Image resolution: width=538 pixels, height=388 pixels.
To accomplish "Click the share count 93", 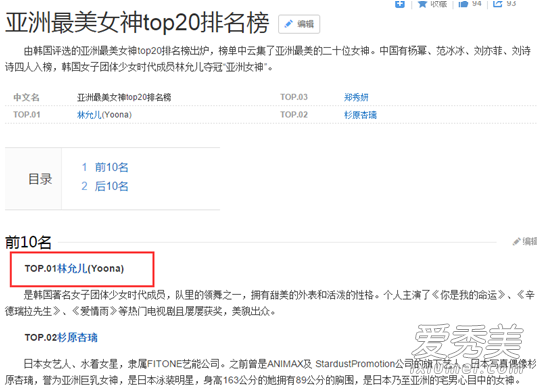I will (x=511, y=3).
